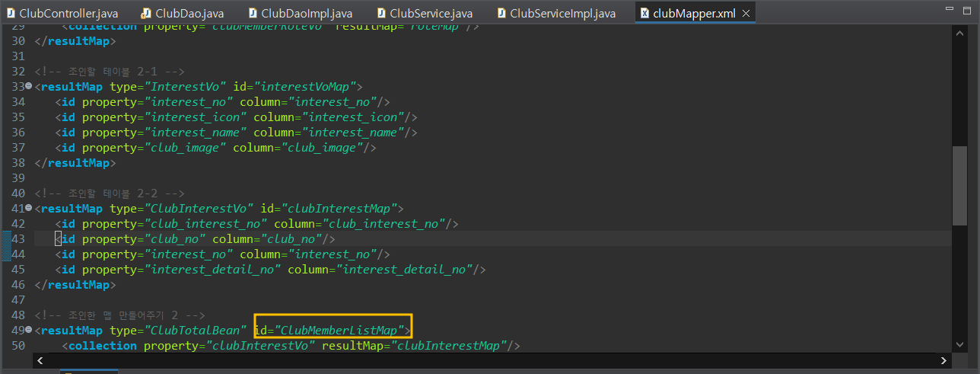The image size is (980, 374).
Task: Click the Java file icon on ClubDaoImpl.java tab
Action: tap(254, 13)
